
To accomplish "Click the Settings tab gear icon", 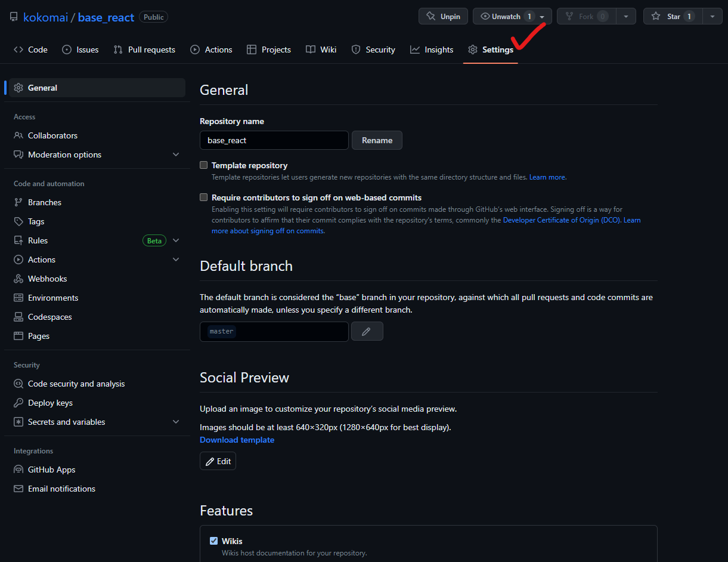I will (x=473, y=50).
